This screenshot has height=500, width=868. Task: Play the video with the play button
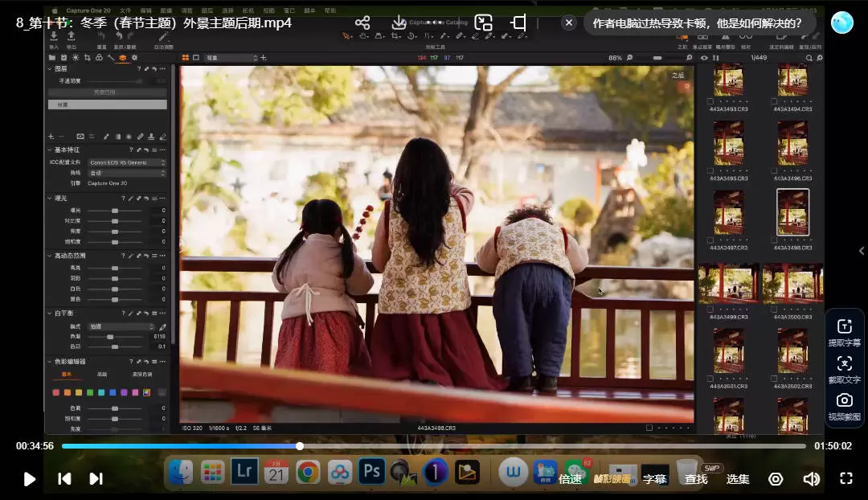tap(30, 479)
